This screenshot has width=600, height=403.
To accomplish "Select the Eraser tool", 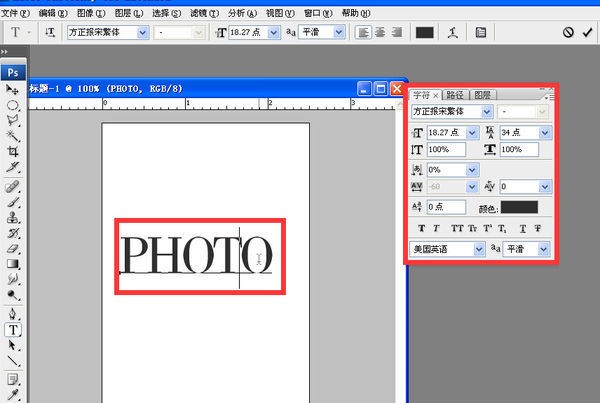I will pos(14,247).
